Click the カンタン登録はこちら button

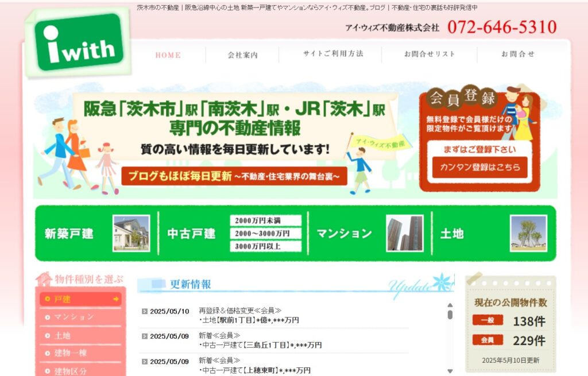[479, 167]
